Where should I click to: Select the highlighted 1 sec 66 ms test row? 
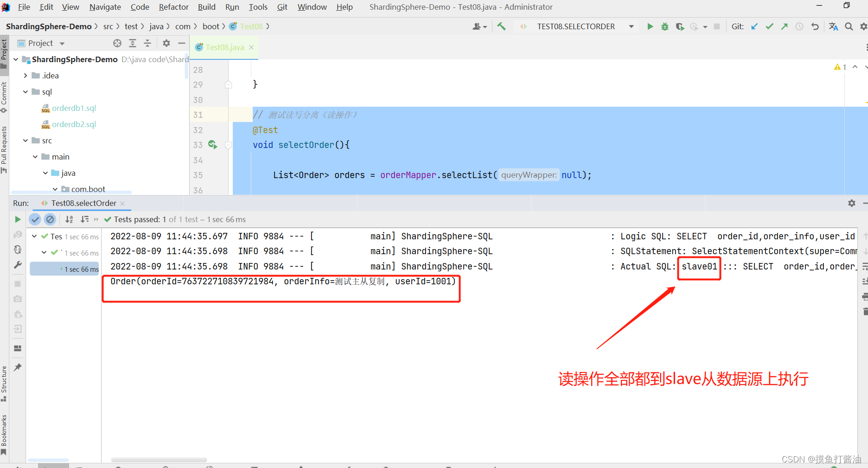pos(64,269)
